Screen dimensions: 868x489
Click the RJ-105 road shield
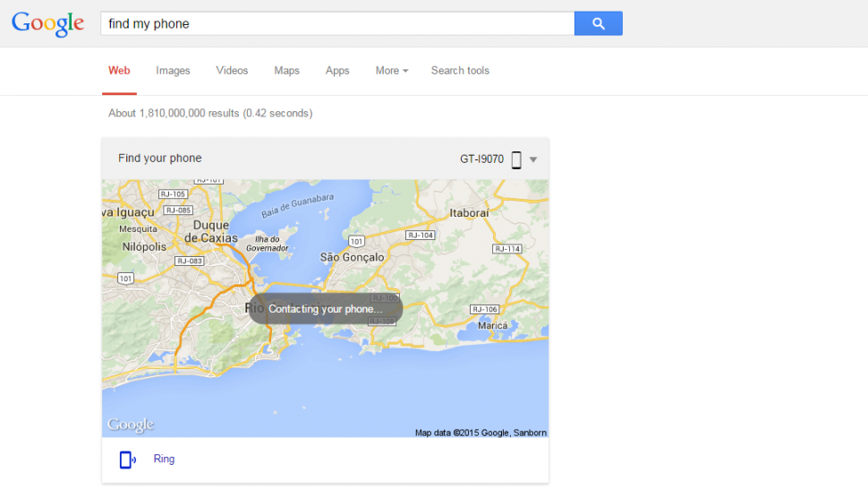pyautogui.click(x=174, y=194)
